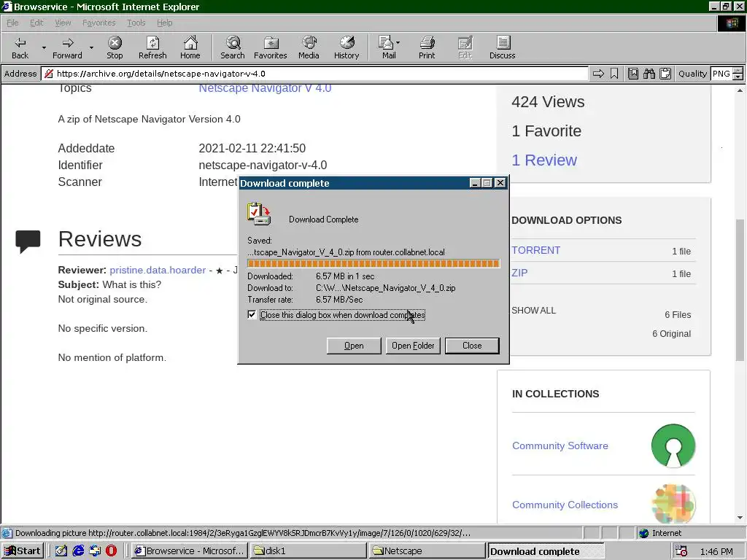
Task: Open reviewer pristine.data.hoarder profile link
Action: (158, 270)
